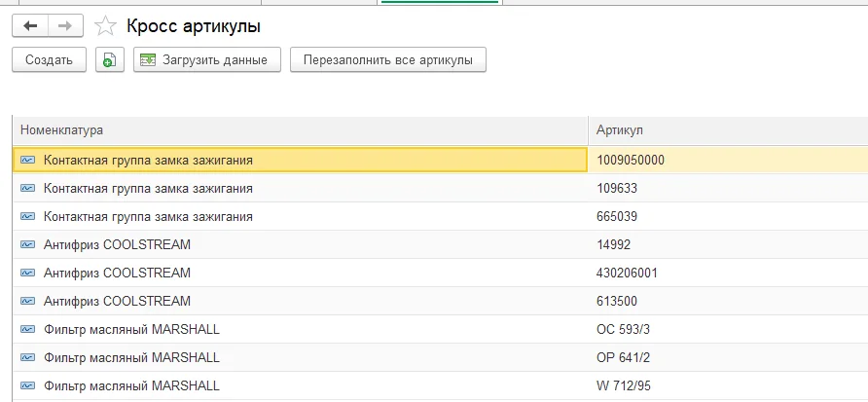Viewport: 868px width, 402px height.
Task: Select Антифриз COOLSTREAM in row 613500
Action: point(117,301)
